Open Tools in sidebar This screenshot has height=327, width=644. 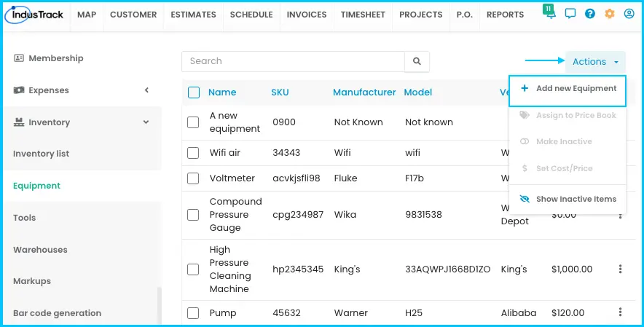[24, 218]
